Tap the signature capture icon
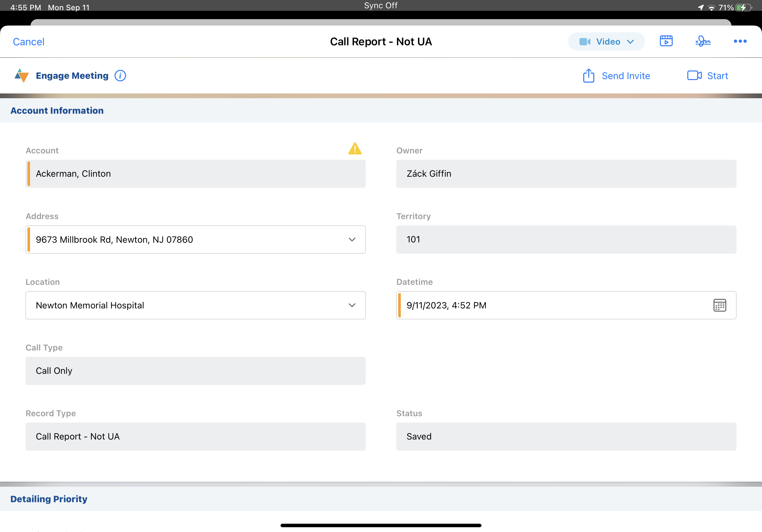The width and height of the screenshot is (762, 532). [703, 41]
